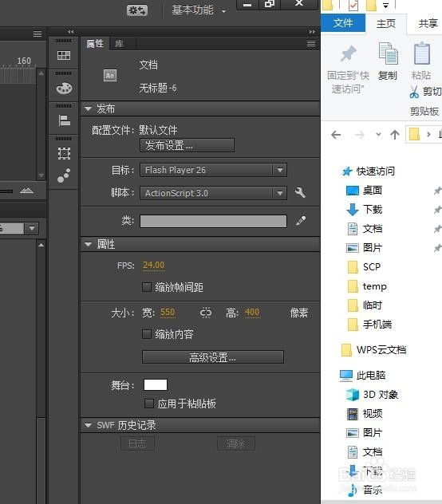Open the dropdown at the timeline bottom left
442x504 pixels.
pyautogui.click(x=32, y=229)
